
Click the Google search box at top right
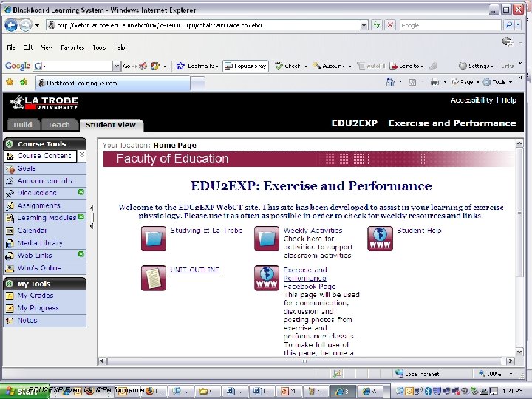pos(450,25)
